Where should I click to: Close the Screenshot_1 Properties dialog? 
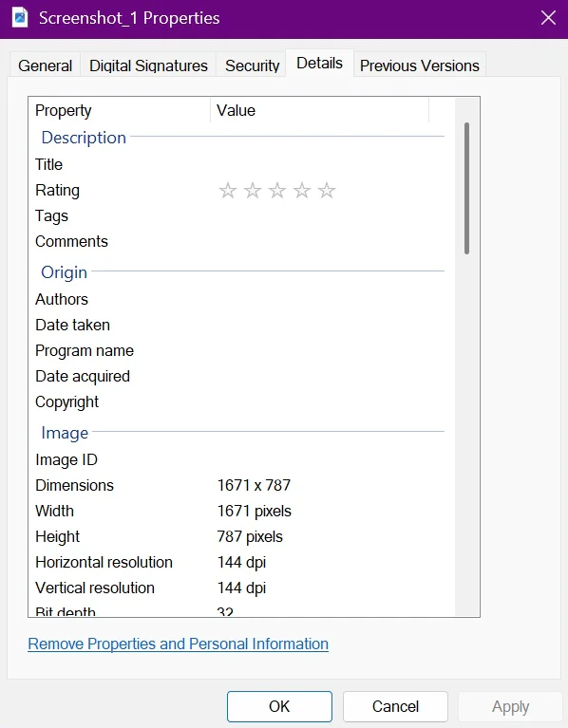coord(548,18)
